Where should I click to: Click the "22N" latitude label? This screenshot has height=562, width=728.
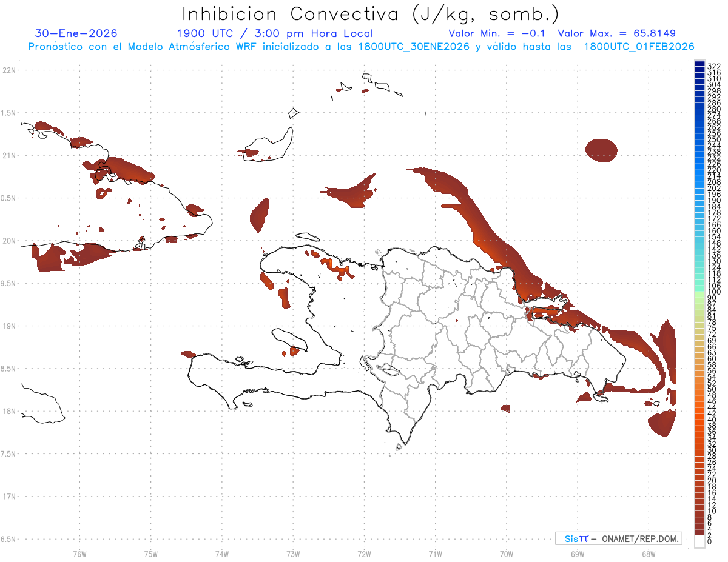click(x=8, y=70)
